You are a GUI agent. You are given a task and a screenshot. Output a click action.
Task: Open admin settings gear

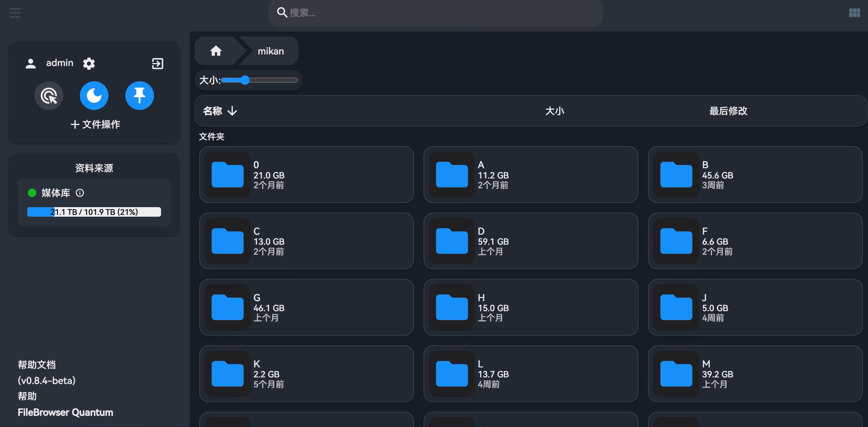(89, 64)
